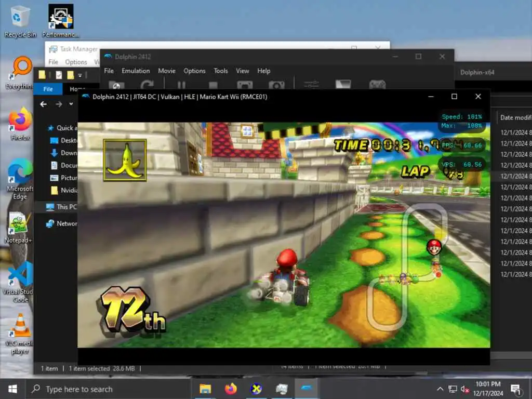Viewport: 532px width, 399px height.
Task: Select Nvidia folder in Explorer navigation pane
Action: point(64,190)
